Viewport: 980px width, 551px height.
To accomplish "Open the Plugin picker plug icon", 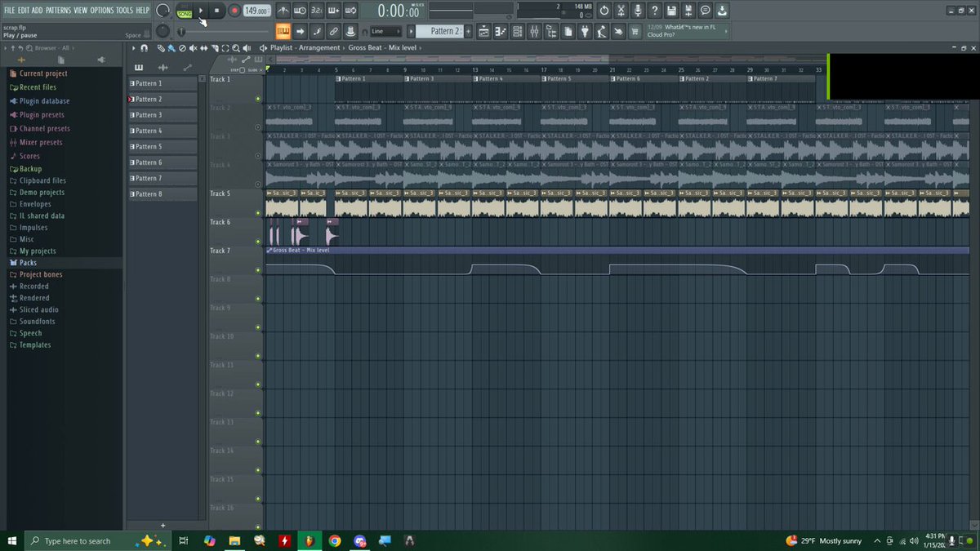I will [x=584, y=31].
